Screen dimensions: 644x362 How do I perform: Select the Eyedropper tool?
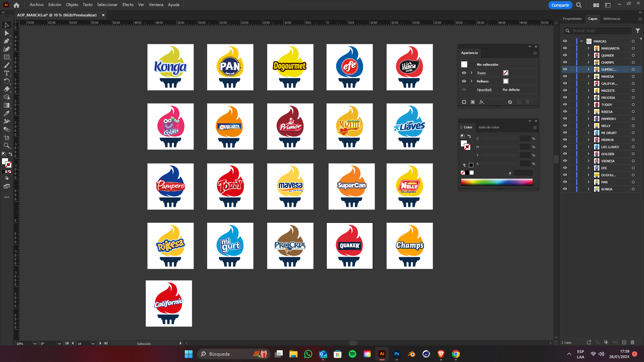(x=6, y=113)
